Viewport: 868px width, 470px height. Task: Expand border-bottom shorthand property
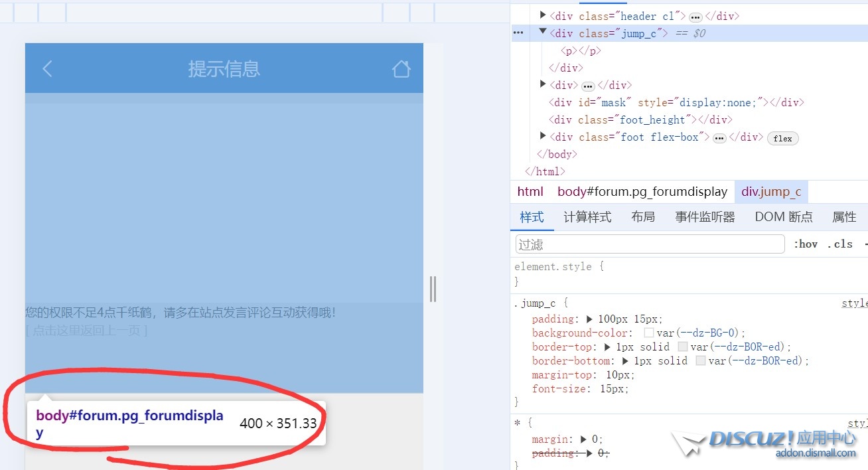click(625, 360)
